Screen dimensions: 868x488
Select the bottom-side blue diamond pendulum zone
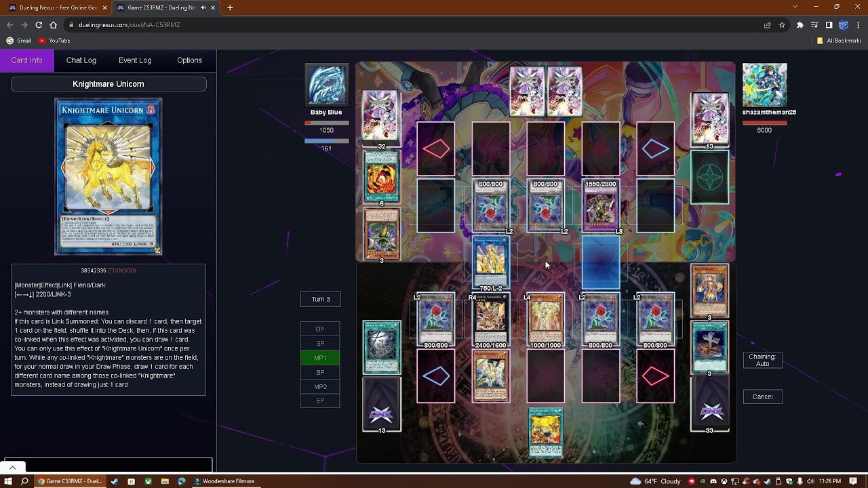436,376
